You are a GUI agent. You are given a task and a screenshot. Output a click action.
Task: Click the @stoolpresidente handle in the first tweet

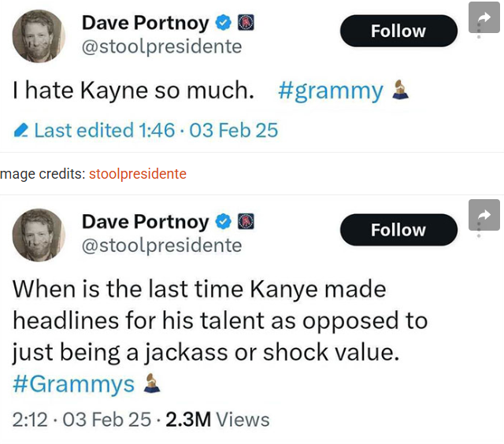tap(161, 46)
